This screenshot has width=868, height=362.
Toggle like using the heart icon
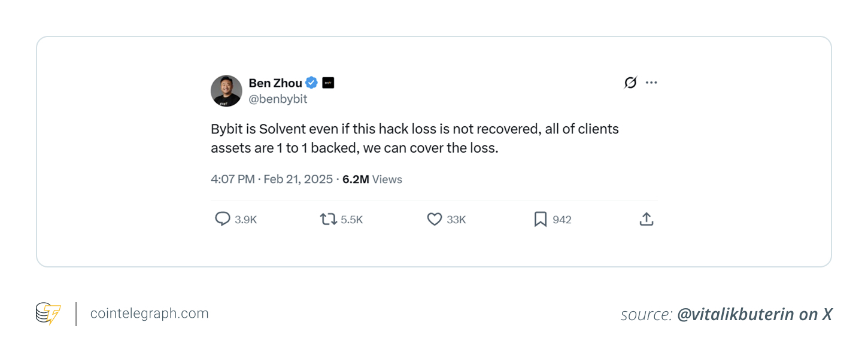(433, 219)
